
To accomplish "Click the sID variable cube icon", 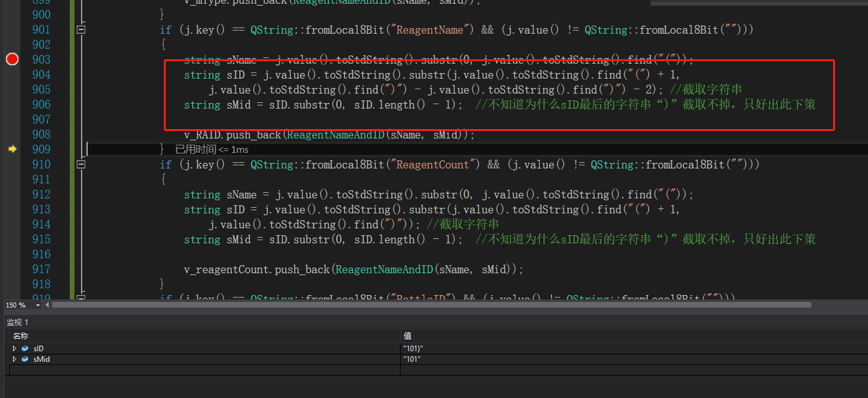I will click(x=24, y=349).
